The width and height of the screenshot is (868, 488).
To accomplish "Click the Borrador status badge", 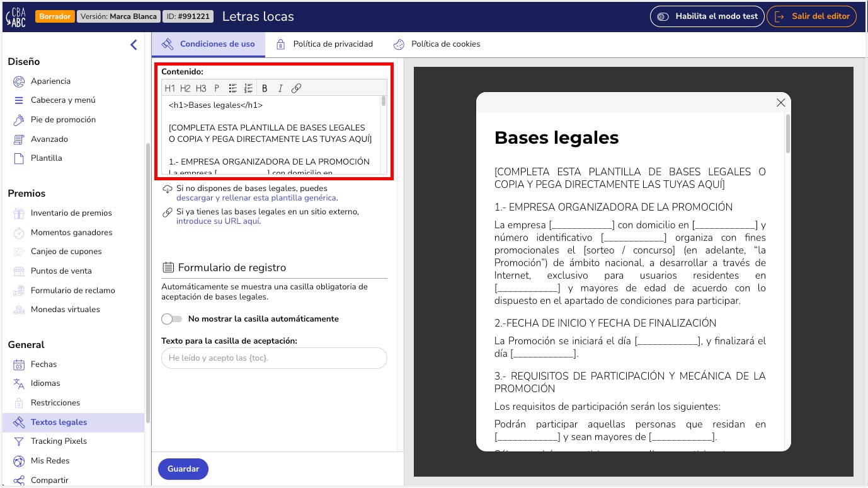I will (55, 16).
